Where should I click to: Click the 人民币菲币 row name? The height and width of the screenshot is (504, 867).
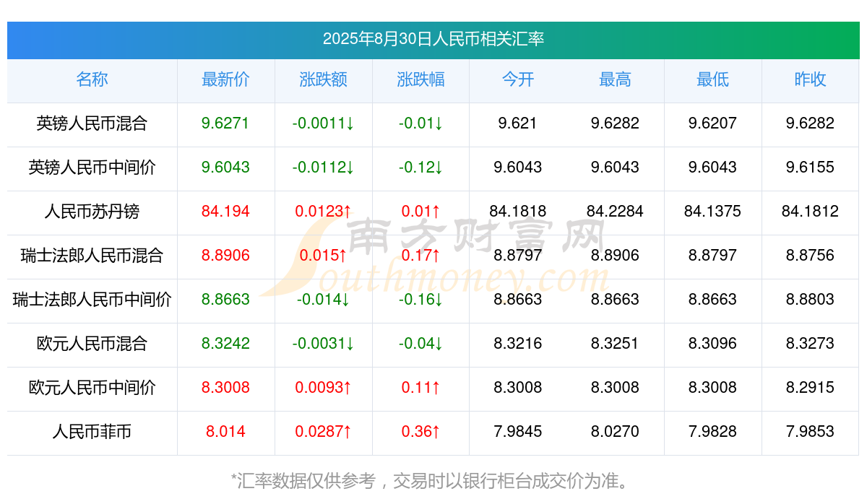pyautogui.click(x=92, y=432)
